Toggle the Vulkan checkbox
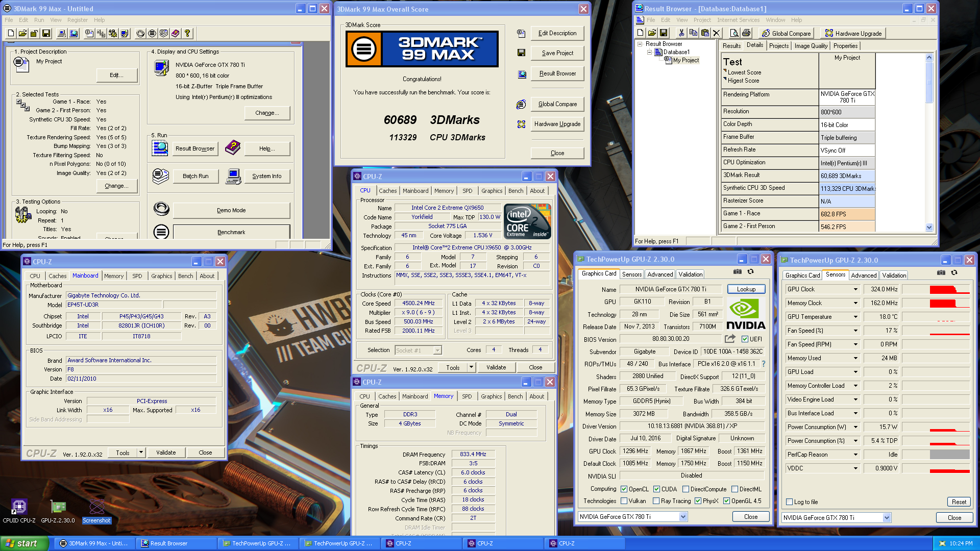Image resolution: width=980 pixels, height=551 pixels. 624,501
